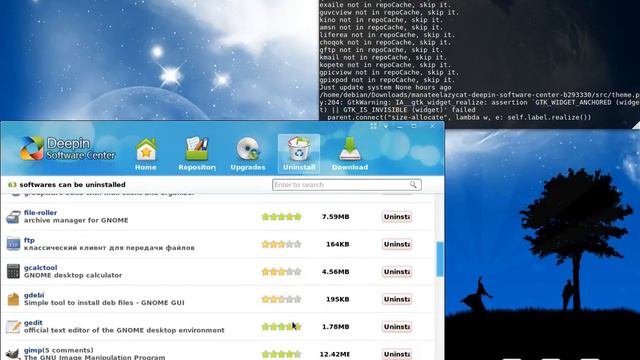Click terminal line 'exaile not in repoCache'
This screenshot has height=360, width=640.
[384, 5]
